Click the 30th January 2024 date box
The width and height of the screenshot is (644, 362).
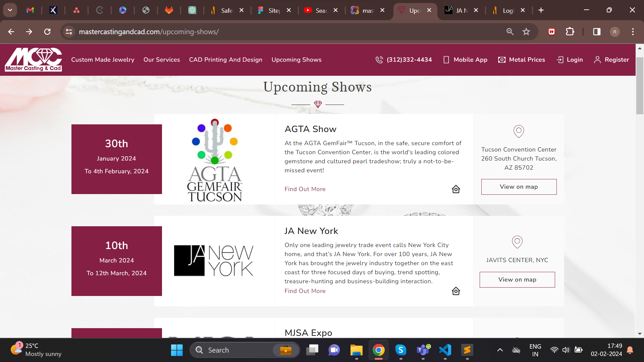pos(117,159)
